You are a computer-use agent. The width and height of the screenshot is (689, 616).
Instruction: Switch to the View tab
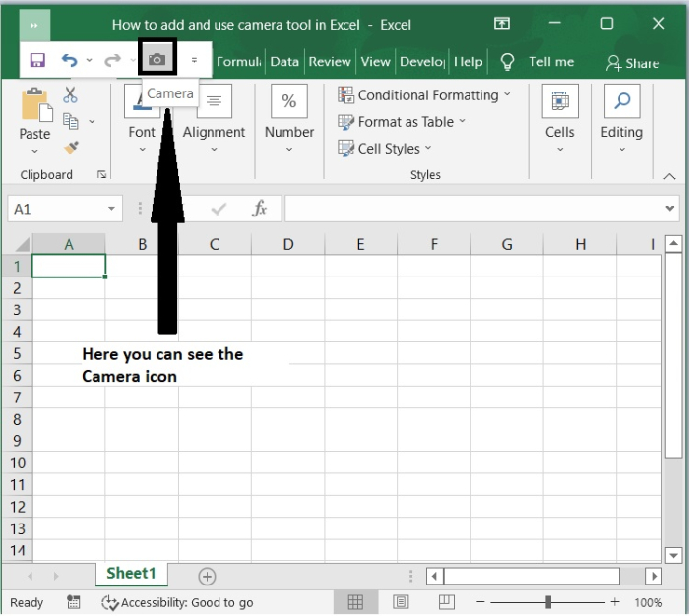(x=375, y=62)
